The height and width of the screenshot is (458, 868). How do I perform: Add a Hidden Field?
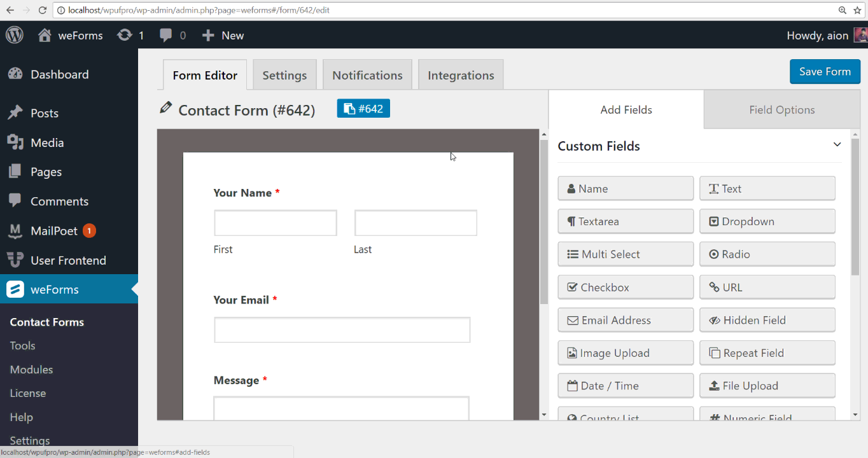[767, 320]
